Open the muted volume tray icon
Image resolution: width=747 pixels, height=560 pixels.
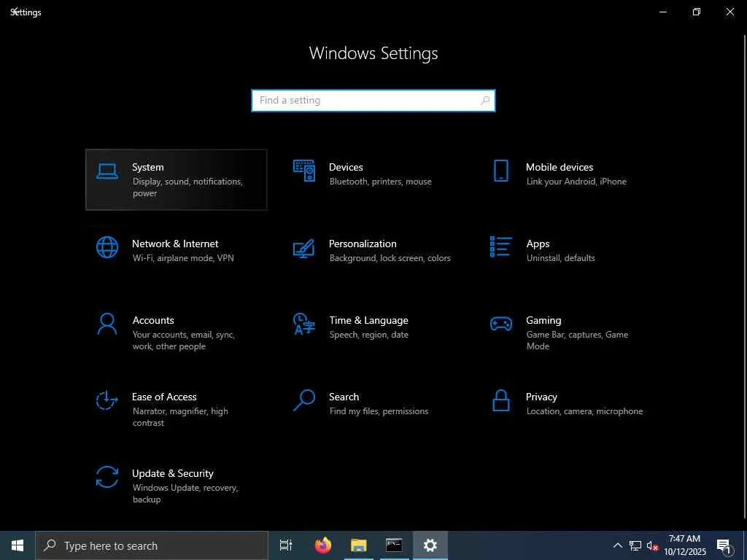pos(652,545)
